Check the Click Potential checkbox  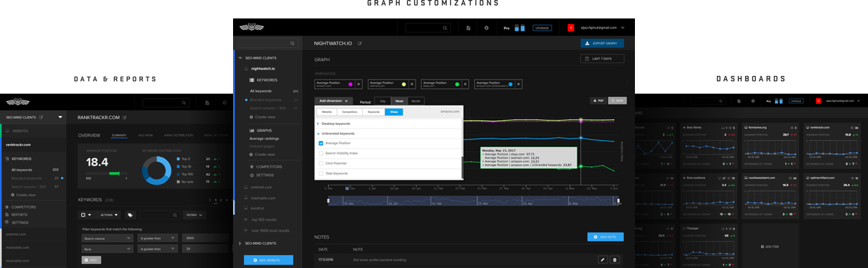321,163
